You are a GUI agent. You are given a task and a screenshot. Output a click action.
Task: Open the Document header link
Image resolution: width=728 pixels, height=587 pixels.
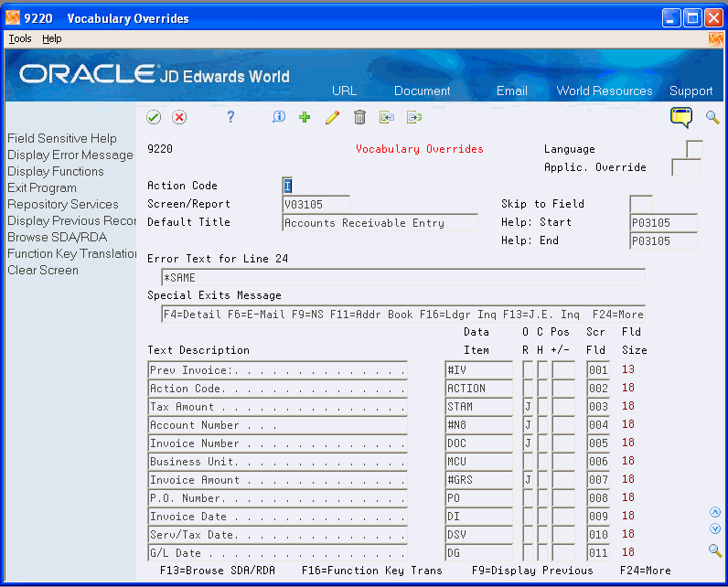422,91
